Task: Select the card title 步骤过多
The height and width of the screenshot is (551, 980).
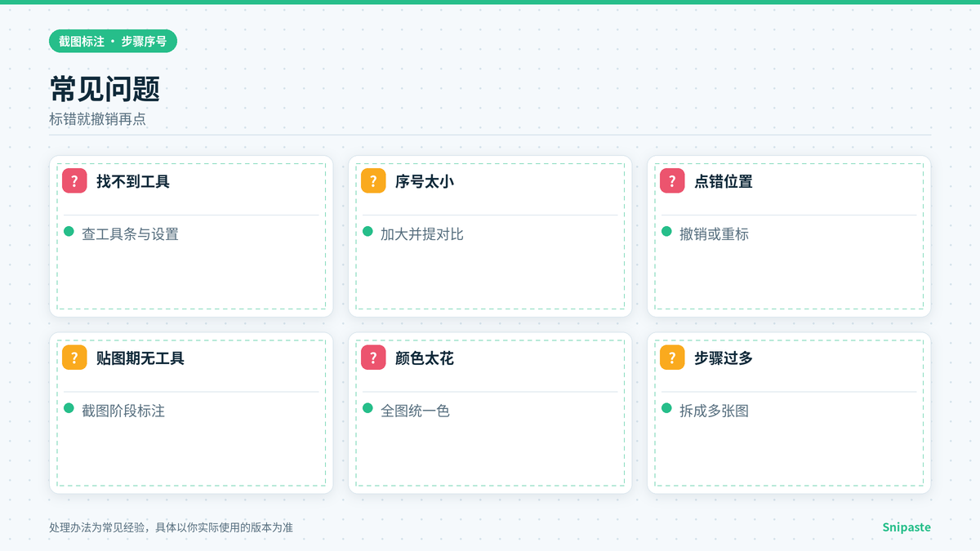Action: pos(724,358)
